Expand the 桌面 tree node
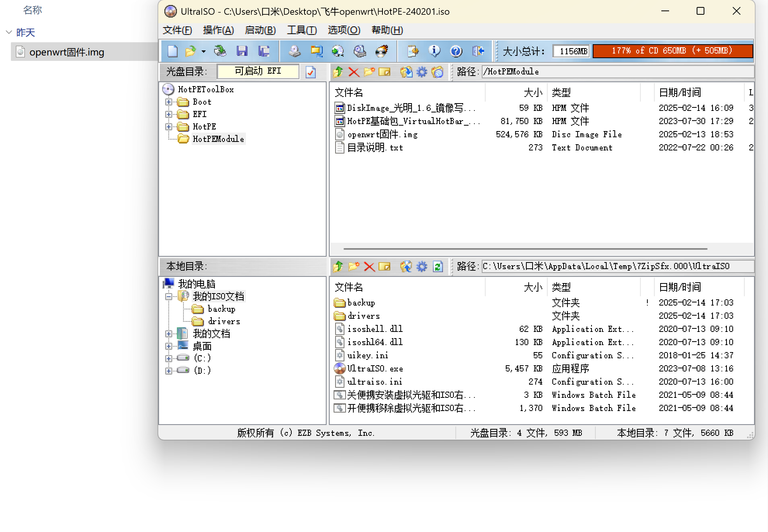This screenshot has height=532, width=768. [169, 346]
